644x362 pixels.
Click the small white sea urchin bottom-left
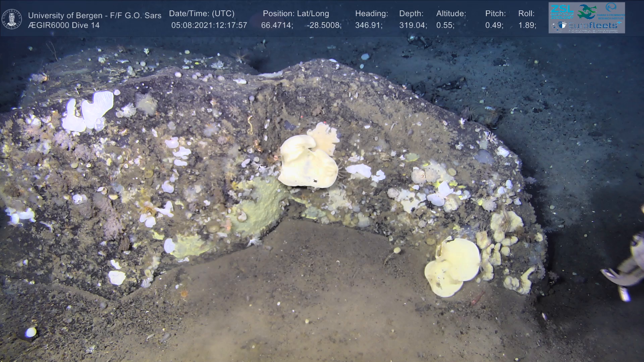coord(31,332)
